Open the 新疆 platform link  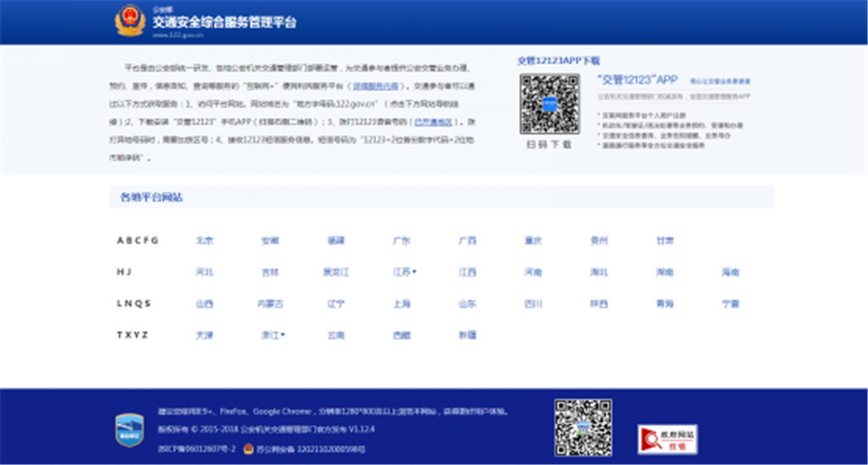point(467,335)
